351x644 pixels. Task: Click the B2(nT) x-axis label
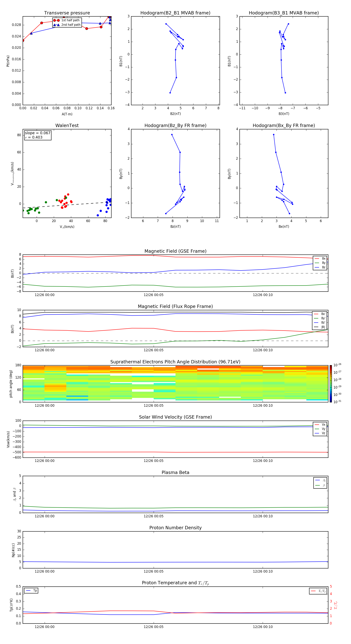point(175,114)
